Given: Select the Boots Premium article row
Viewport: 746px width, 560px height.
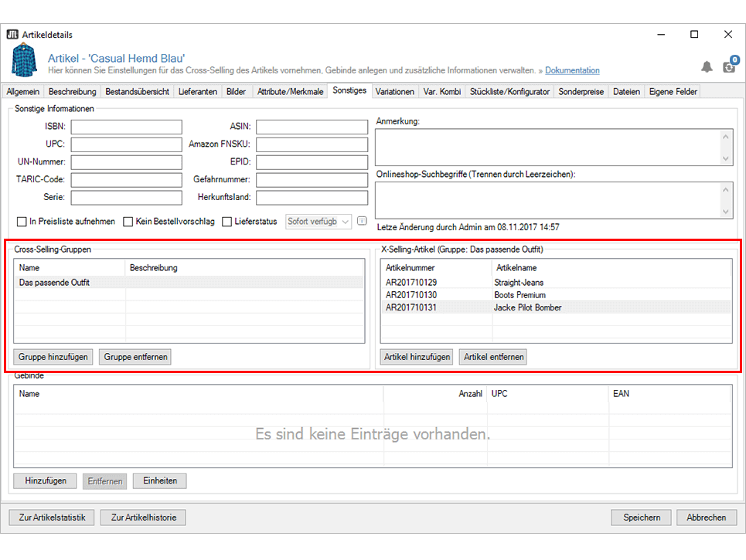Looking at the screenshot, I should (519, 295).
